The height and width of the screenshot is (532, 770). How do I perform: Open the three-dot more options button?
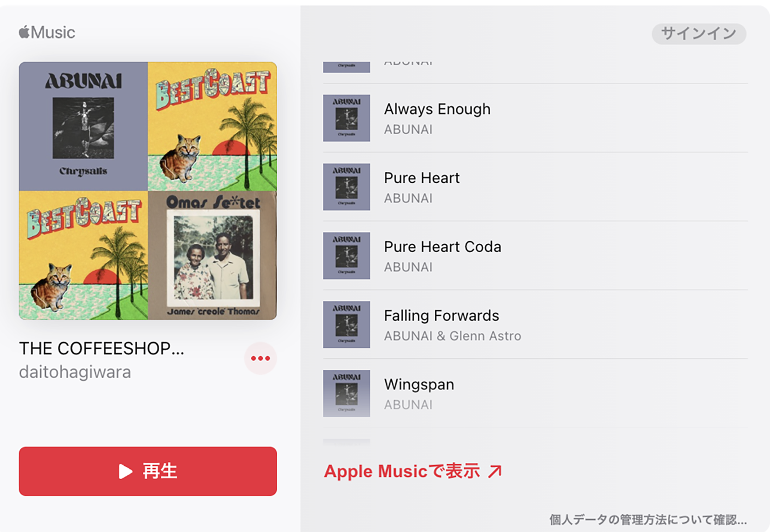(x=260, y=358)
